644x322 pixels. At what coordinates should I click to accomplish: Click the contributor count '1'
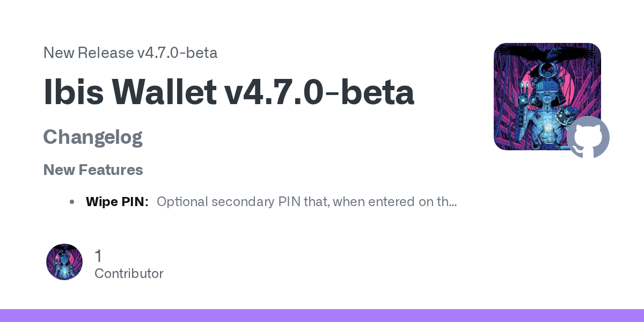pos(98,256)
